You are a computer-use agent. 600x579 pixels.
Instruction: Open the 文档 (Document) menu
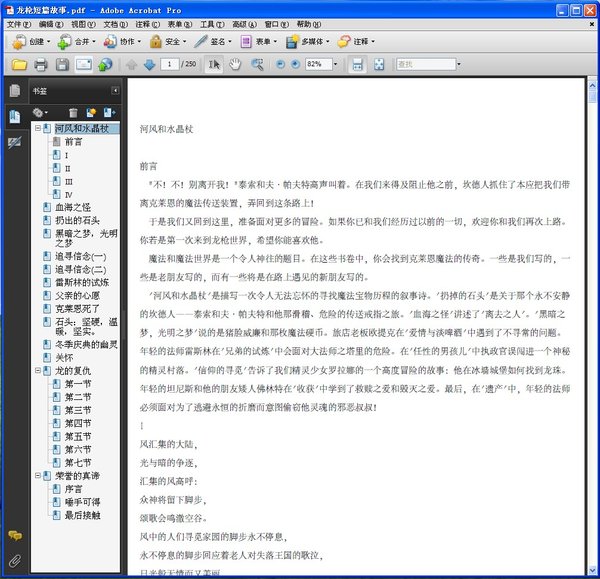tap(116, 24)
